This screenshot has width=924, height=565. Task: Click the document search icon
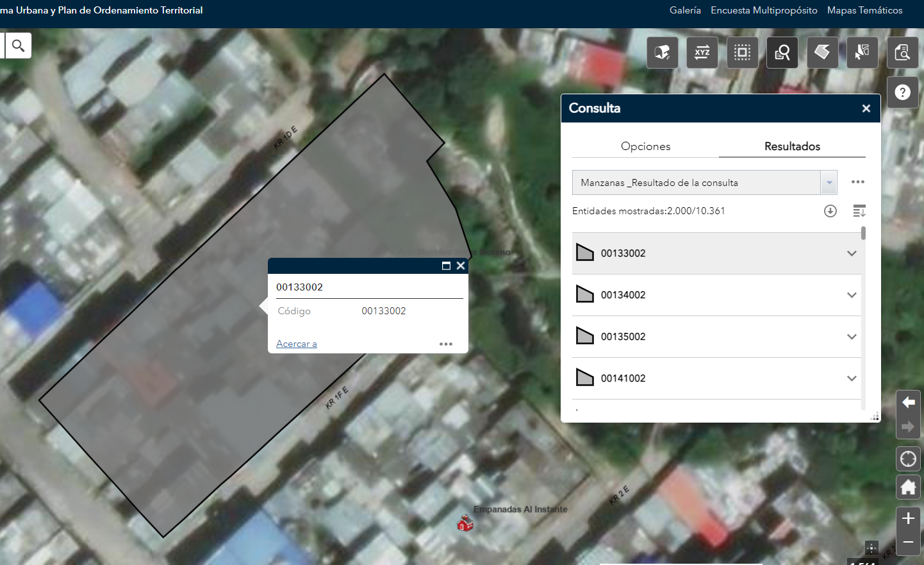point(902,53)
